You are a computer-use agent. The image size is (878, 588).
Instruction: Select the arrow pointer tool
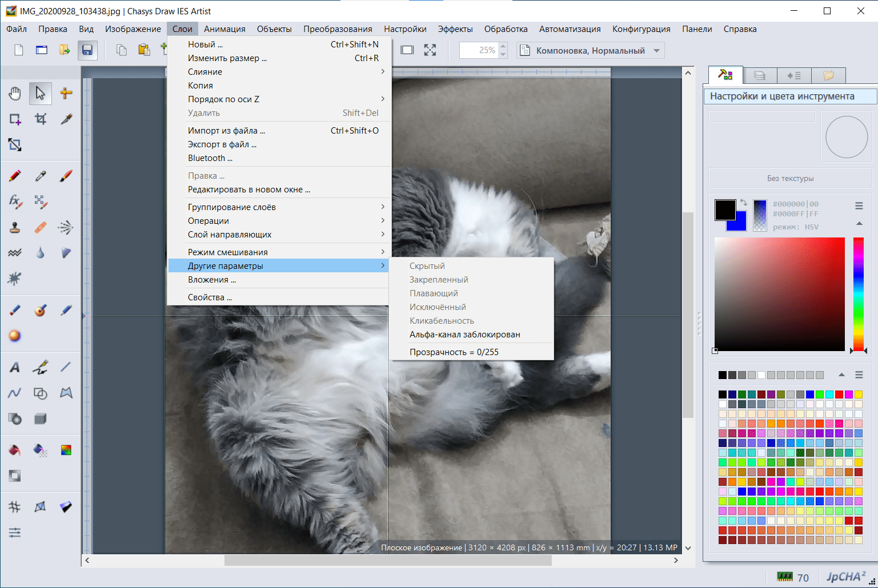click(x=40, y=93)
